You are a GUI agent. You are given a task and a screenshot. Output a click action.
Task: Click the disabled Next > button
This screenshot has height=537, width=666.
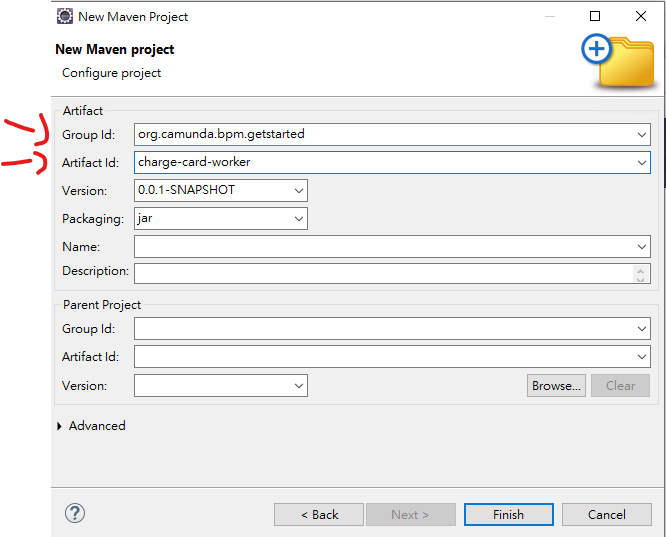click(411, 514)
